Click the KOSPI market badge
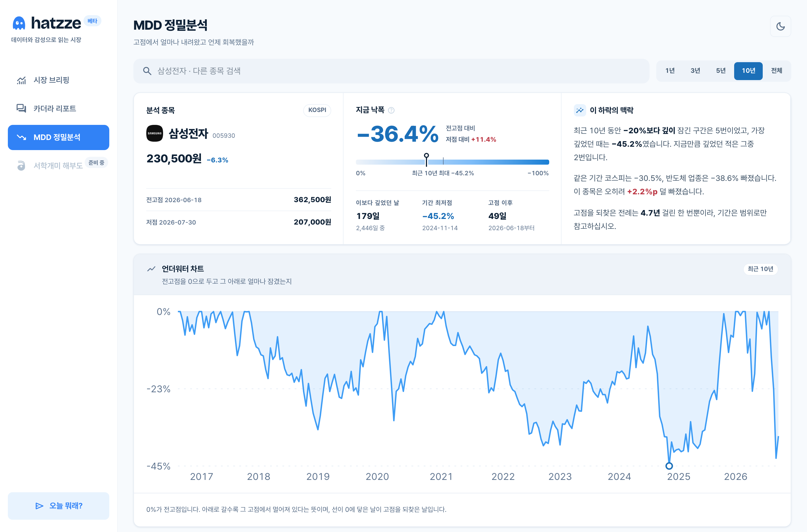Image resolution: width=807 pixels, height=532 pixels. 317,110
